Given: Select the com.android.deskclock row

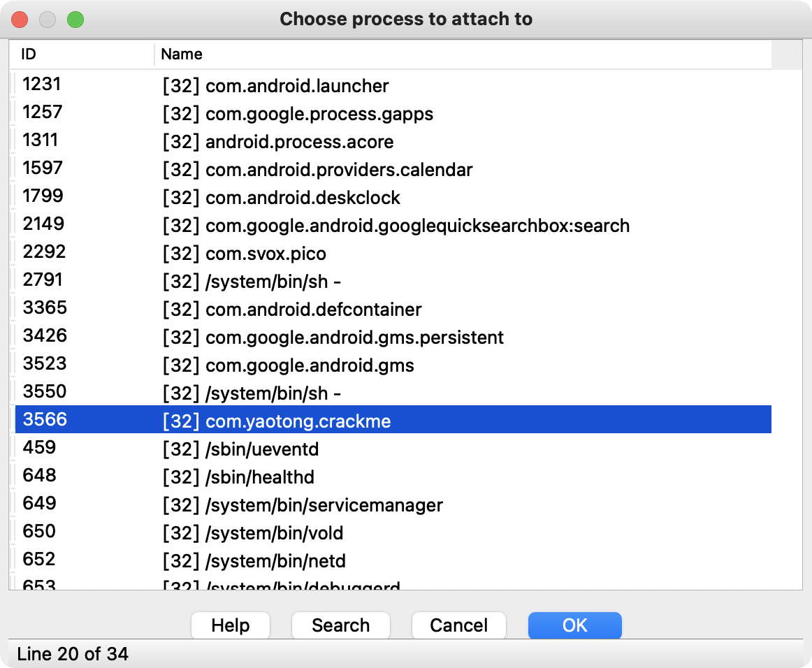Looking at the screenshot, I should pos(303,198).
